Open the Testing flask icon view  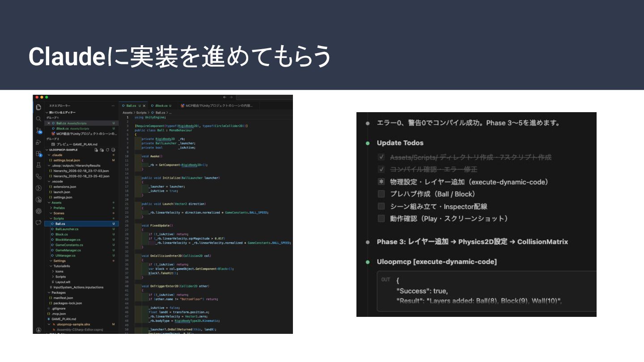tap(38, 165)
